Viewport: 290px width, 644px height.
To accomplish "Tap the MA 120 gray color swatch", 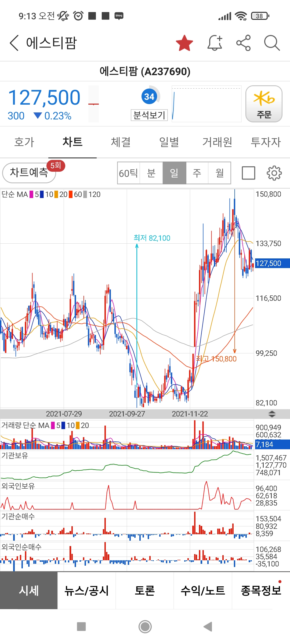I will coord(85,194).
